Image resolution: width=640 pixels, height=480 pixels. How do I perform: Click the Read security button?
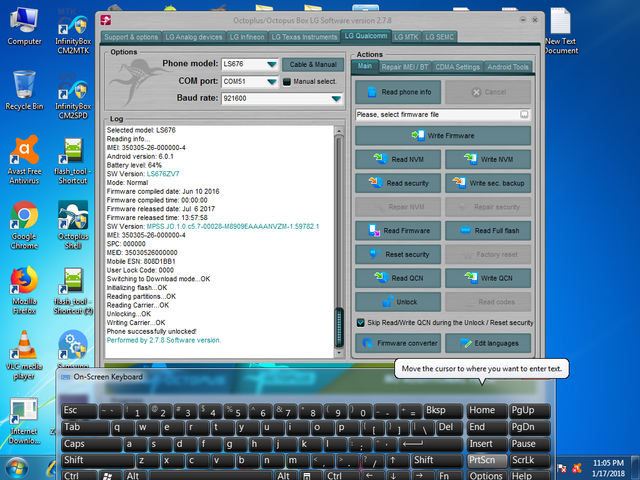tap(398, 183)
